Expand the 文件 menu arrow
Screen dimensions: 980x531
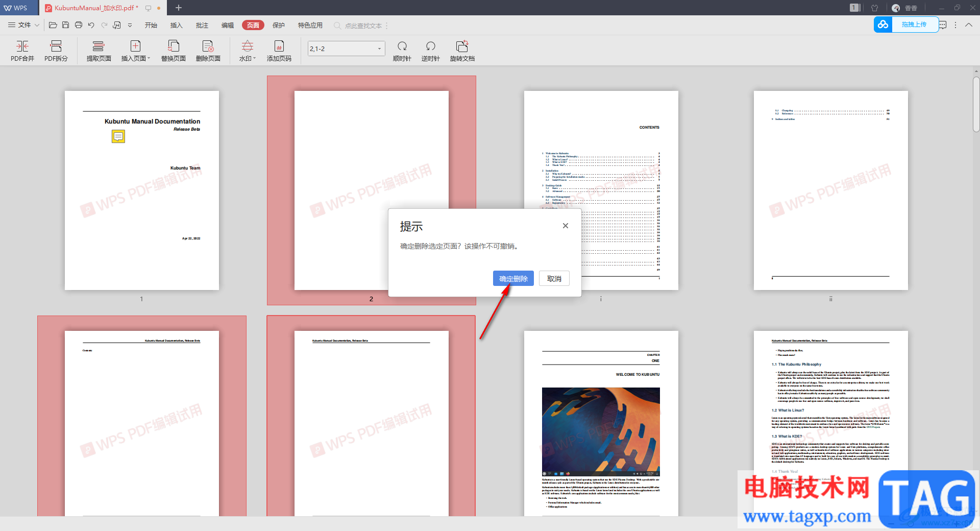(37, 25)
